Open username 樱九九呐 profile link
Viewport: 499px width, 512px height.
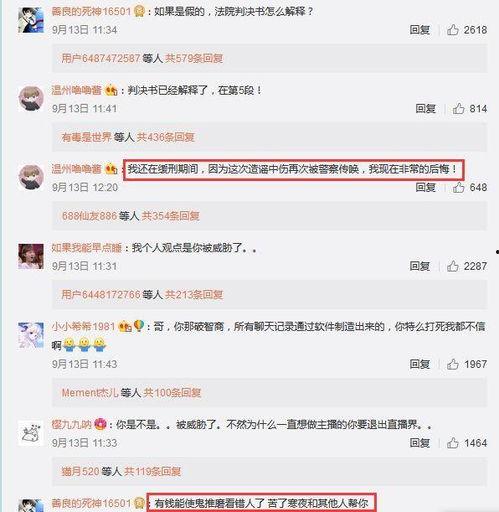click(x=71, y=424)
